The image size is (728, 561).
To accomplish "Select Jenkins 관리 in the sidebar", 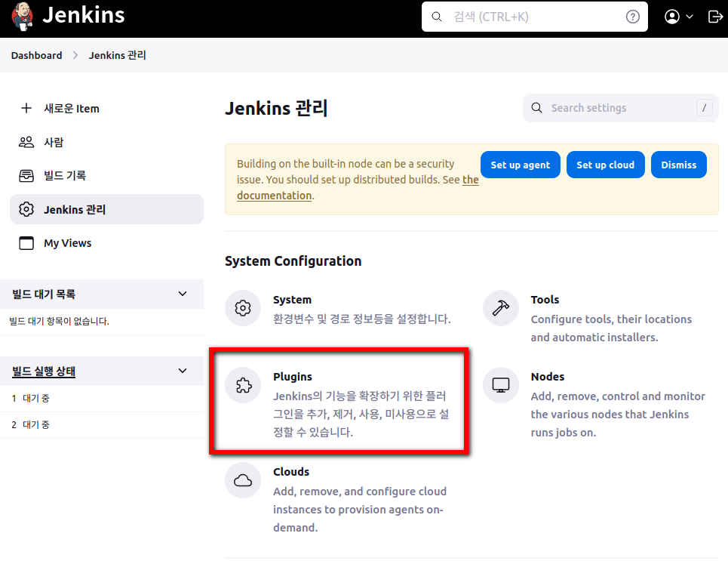I will point(106,209).
